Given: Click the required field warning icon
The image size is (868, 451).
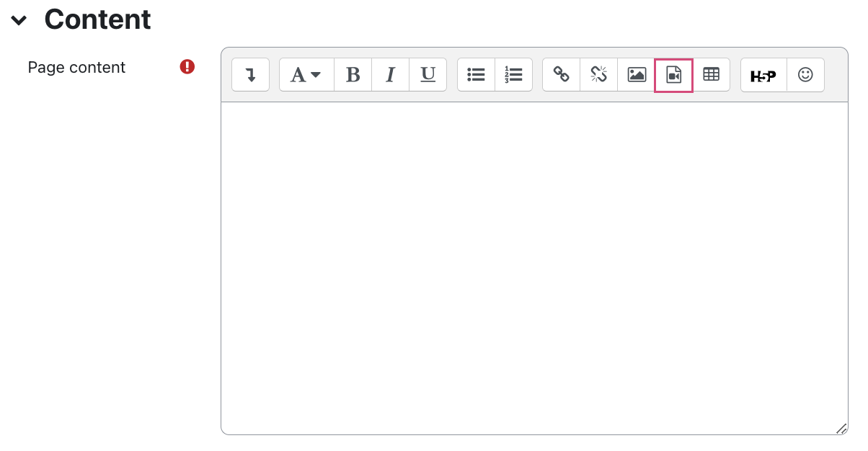Looking at the screenshot, I should click(187, 66).
